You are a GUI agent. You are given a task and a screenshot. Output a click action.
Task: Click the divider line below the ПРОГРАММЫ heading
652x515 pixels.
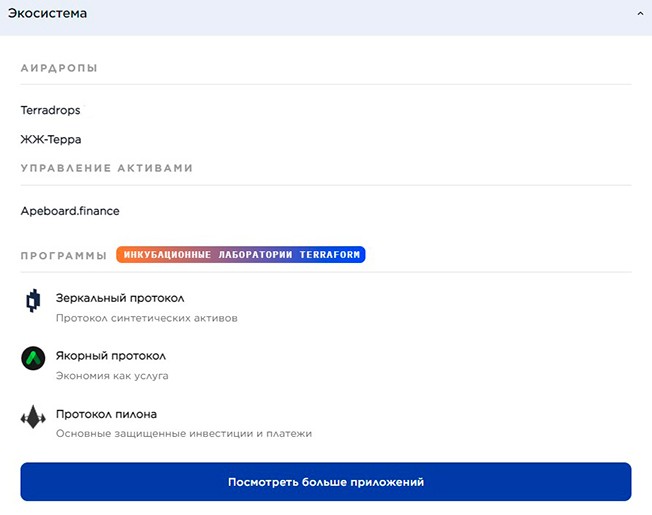point(326,272)
